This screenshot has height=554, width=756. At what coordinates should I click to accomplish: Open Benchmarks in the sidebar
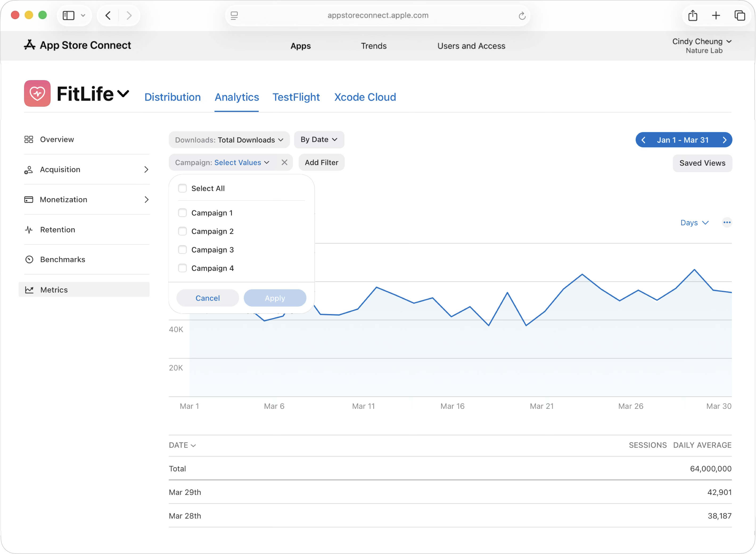coord(62,260)
